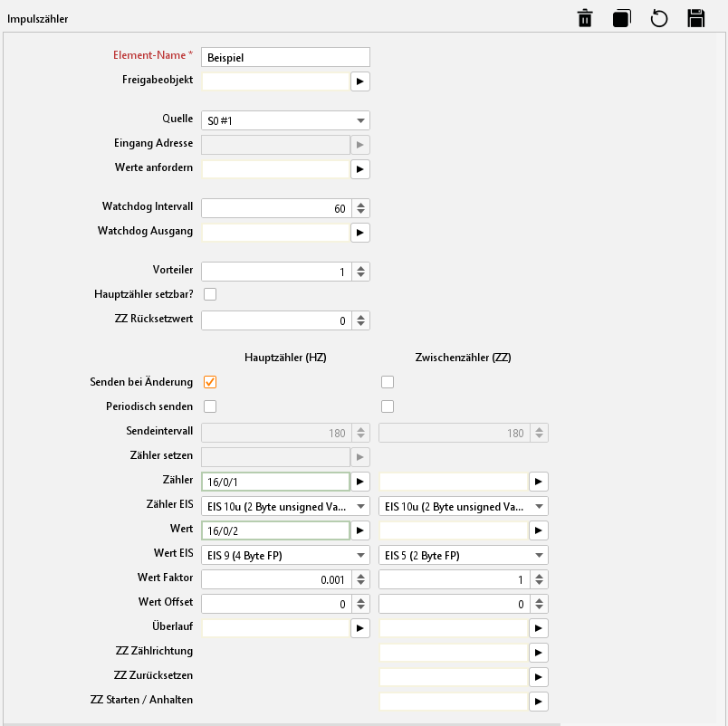
Task: Click the reset/undo circular arrow icon
Action: [x=659, y=18]
